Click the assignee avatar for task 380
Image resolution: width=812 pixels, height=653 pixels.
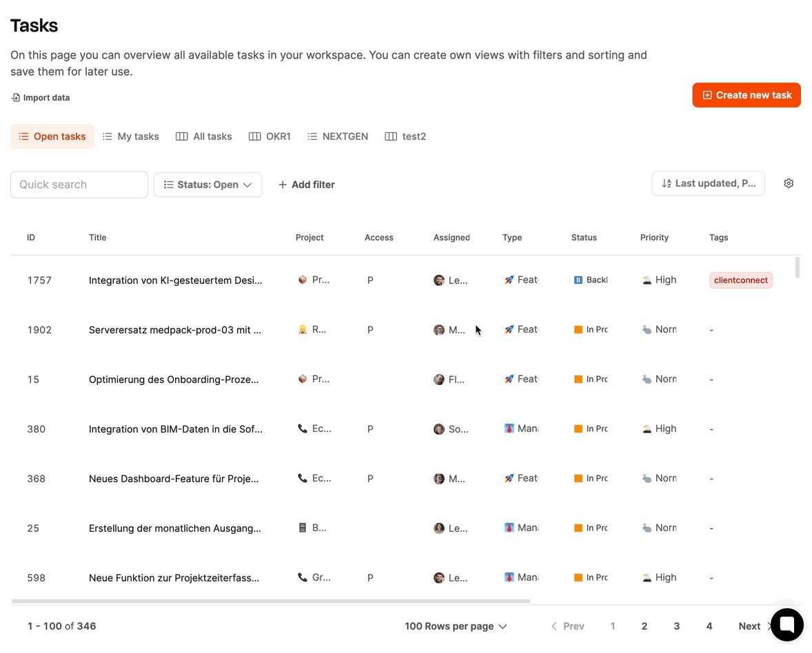(439, 428)
